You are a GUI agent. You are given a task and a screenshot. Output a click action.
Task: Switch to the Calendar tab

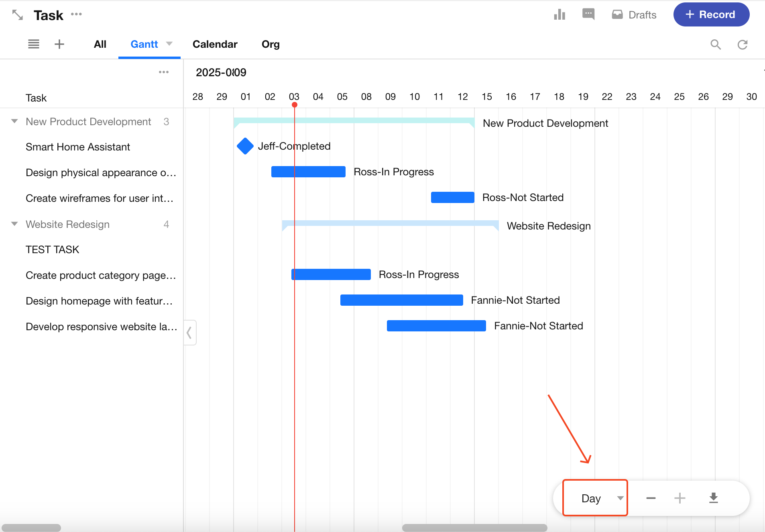click(x=215, y=44)
